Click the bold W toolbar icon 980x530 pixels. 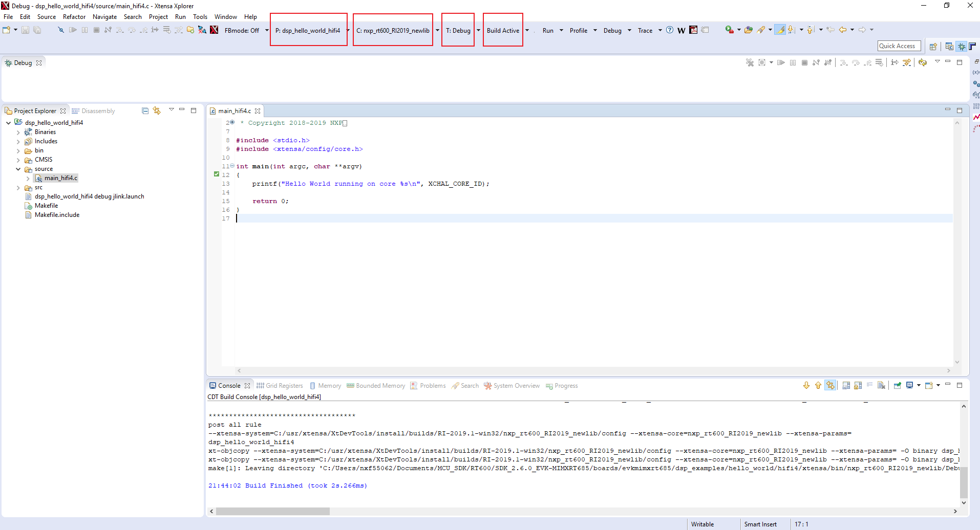pyautogui.click(x=681, y=31)
